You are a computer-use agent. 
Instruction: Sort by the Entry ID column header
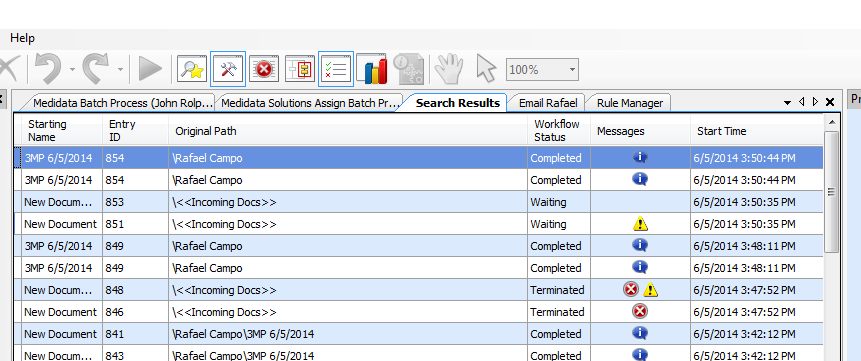(135, 131)
